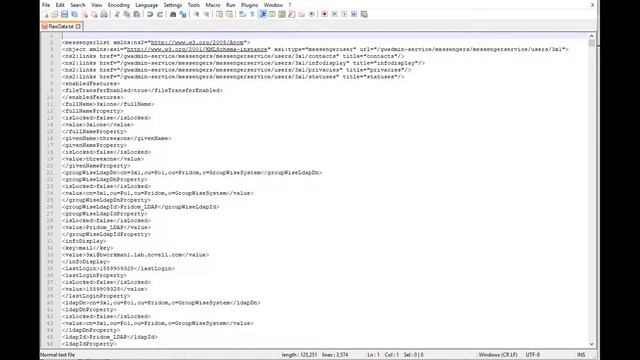640x360 pixels.
Task: Click Windows (CR LF) in status bar
Action: [498, 355]
